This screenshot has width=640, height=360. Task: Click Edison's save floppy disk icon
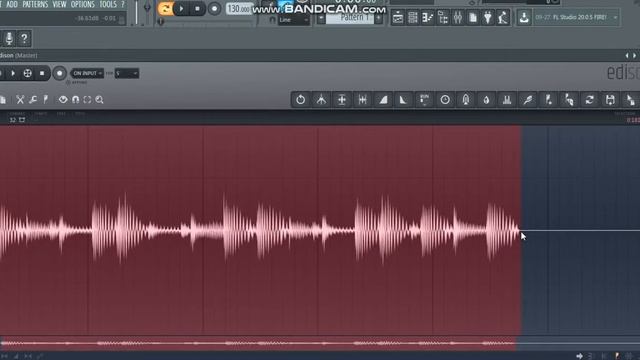(610, 100)
